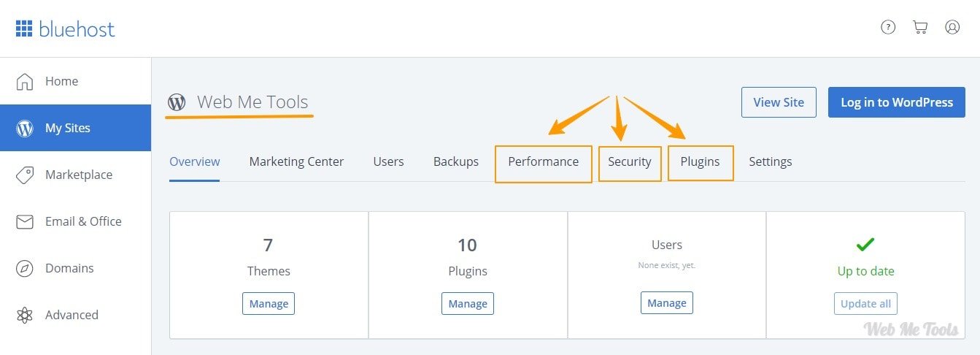Click the bluehost wordmark text
This screenshot has height=355, width=980.
point(77,29)
